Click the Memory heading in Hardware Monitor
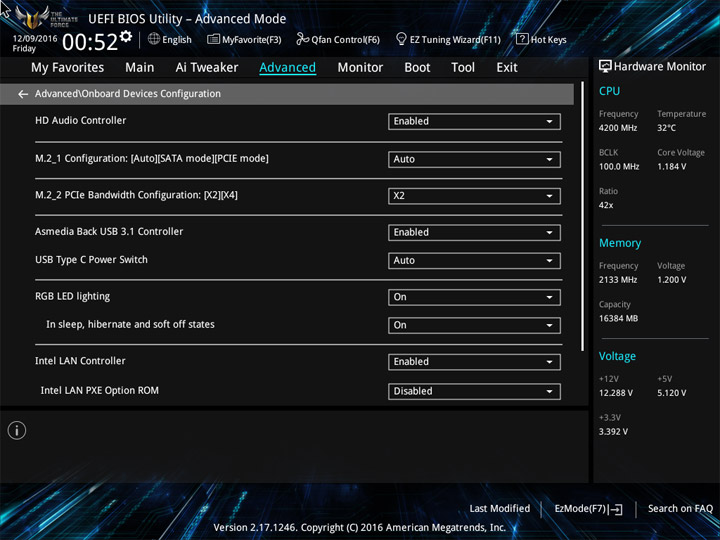 click(x=620, y=243)
